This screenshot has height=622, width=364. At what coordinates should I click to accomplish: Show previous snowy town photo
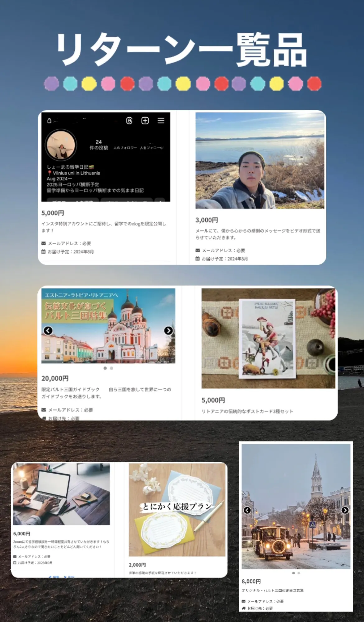click(x=247, y=510)
